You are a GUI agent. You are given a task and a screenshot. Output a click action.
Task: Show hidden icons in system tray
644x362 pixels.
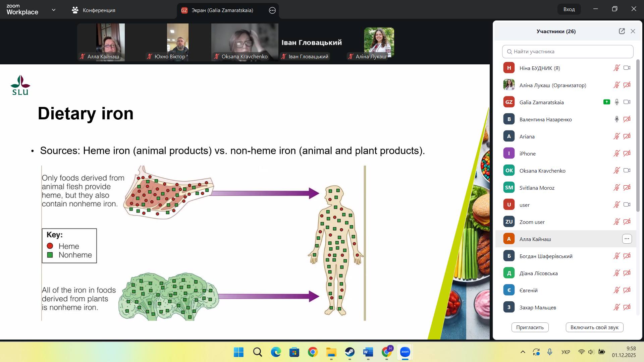point(523,352)
